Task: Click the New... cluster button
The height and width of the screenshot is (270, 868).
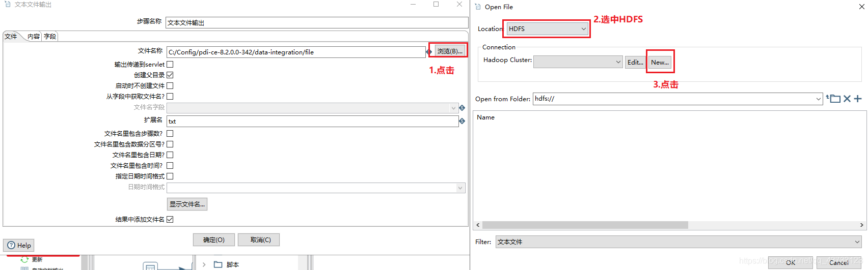Action: [x=660, y=62]
